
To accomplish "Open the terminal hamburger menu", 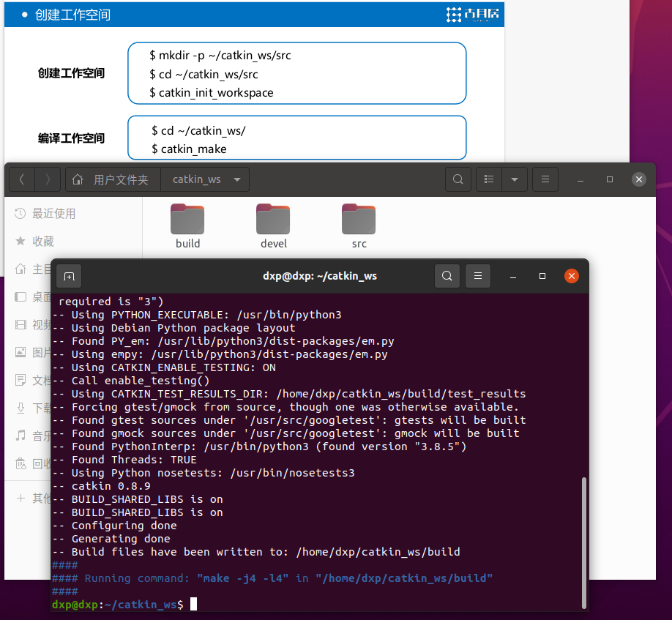I will pos(478,276).
